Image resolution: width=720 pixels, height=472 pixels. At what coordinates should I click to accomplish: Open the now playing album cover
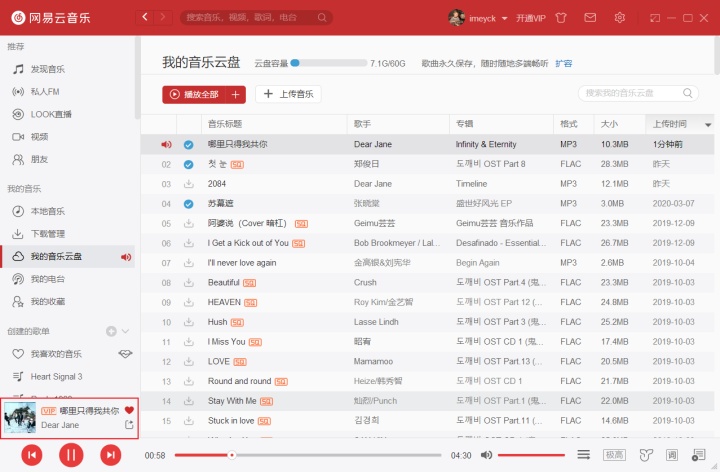pyautogui.click(x=20, y=418)
